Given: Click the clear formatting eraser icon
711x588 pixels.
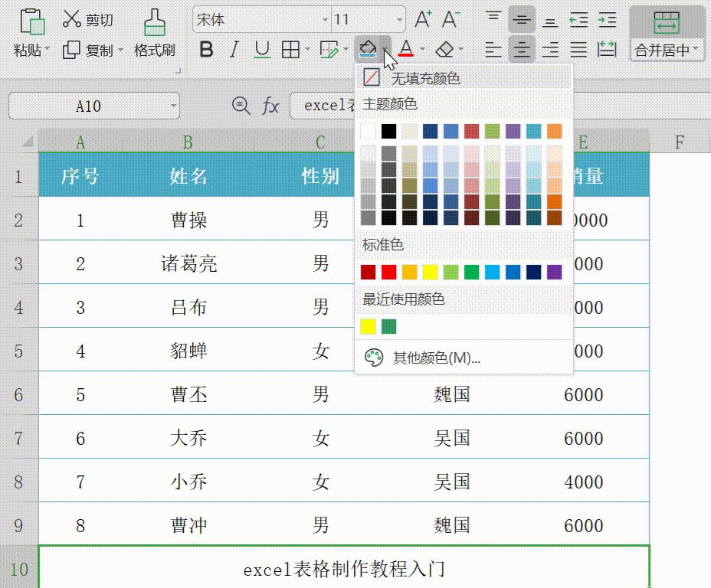Looking at the screenshot, I should pos(443,48).
